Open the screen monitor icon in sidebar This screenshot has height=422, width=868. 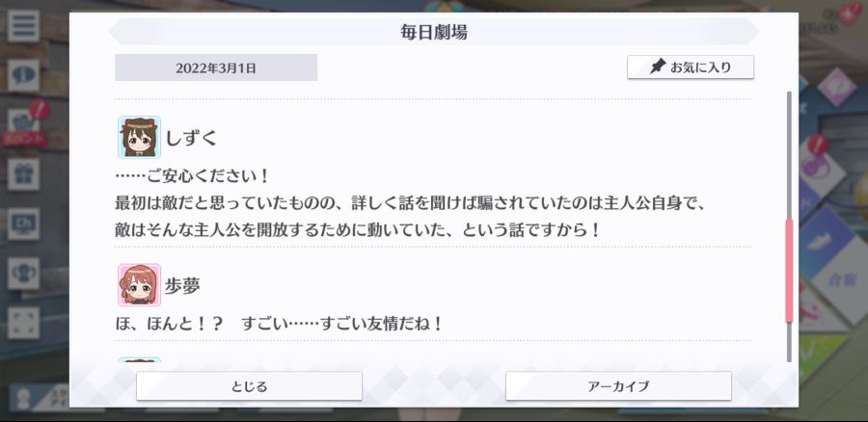[23, 224]
